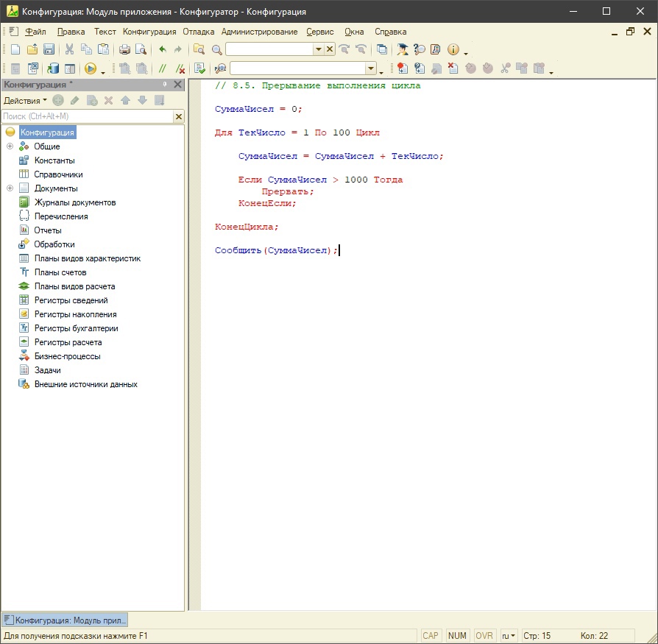Screen dimensions: 658x644
Task: Print with the printer icon
Action: click(124, 49)
